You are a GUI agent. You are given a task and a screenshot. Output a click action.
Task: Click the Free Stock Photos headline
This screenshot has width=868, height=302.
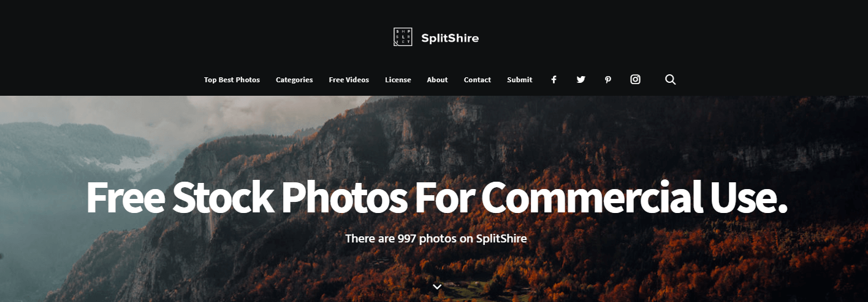click(x=436, y=198)
